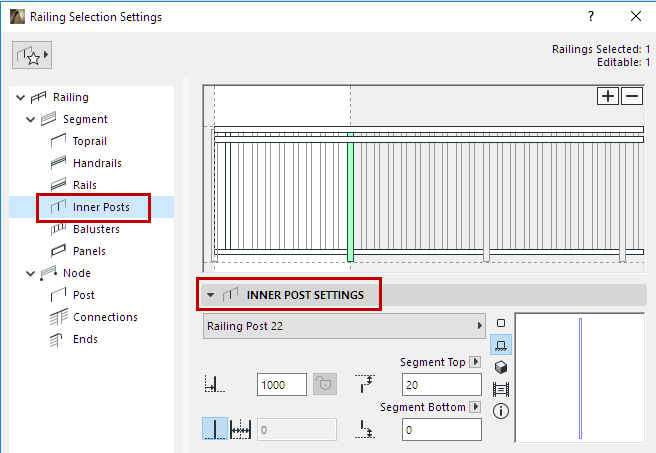Zoom in preview with plus button
Screen dimensions: 656x453
608,96
